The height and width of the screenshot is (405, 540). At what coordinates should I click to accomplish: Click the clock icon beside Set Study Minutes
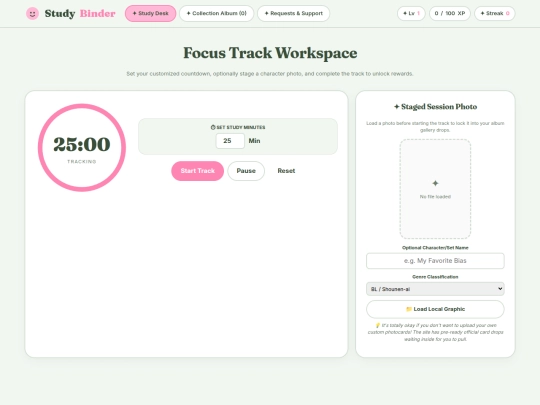[x=213, y=127]
